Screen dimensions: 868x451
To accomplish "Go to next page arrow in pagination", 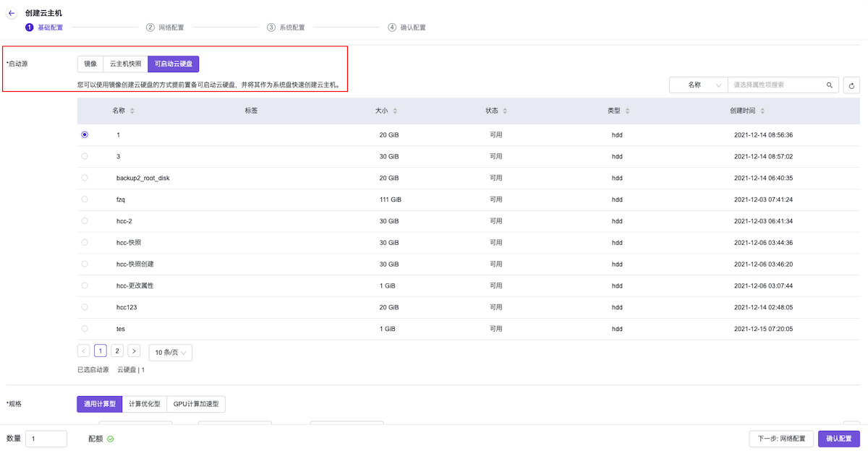I will [x=134, y=351].
